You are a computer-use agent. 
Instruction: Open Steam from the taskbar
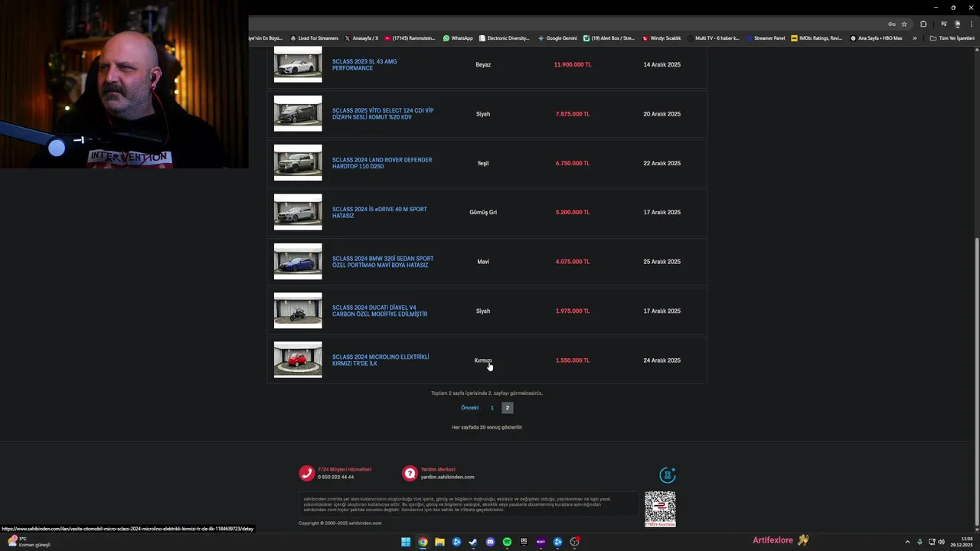tap(473, 542)
